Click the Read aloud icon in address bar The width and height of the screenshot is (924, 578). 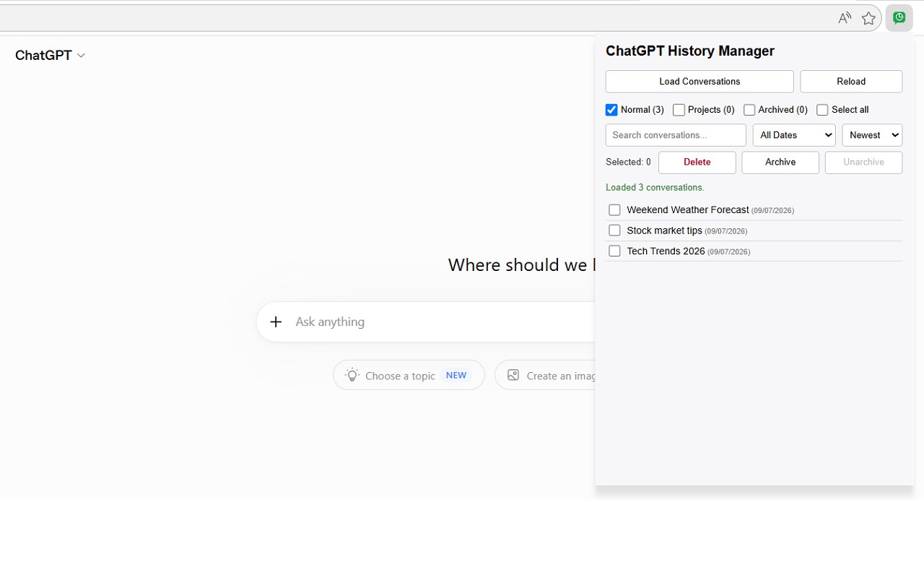pos(845,18)
